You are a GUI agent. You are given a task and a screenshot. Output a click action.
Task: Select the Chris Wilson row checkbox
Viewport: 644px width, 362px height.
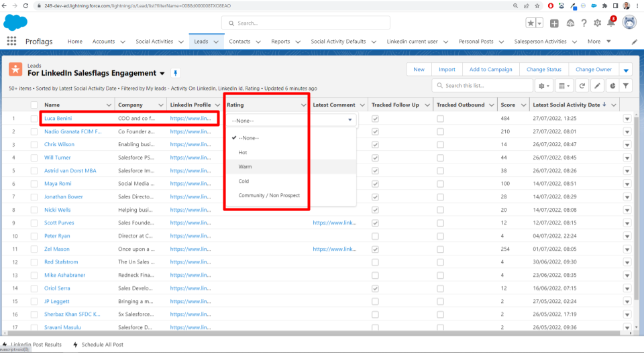click(x=34, y=145)
